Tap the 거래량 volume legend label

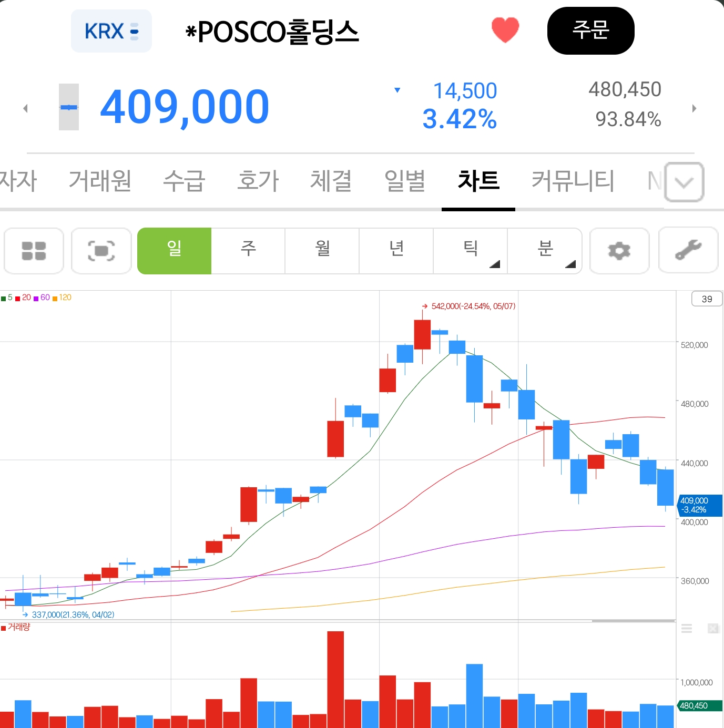[x=16, y=627]
